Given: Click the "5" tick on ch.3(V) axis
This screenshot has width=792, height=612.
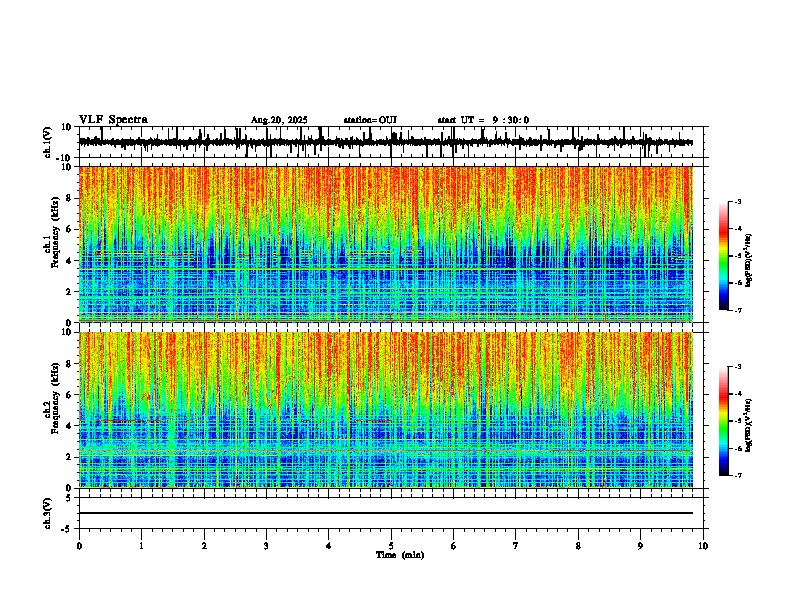Looking at the screenshot, I should coord(70,498).
